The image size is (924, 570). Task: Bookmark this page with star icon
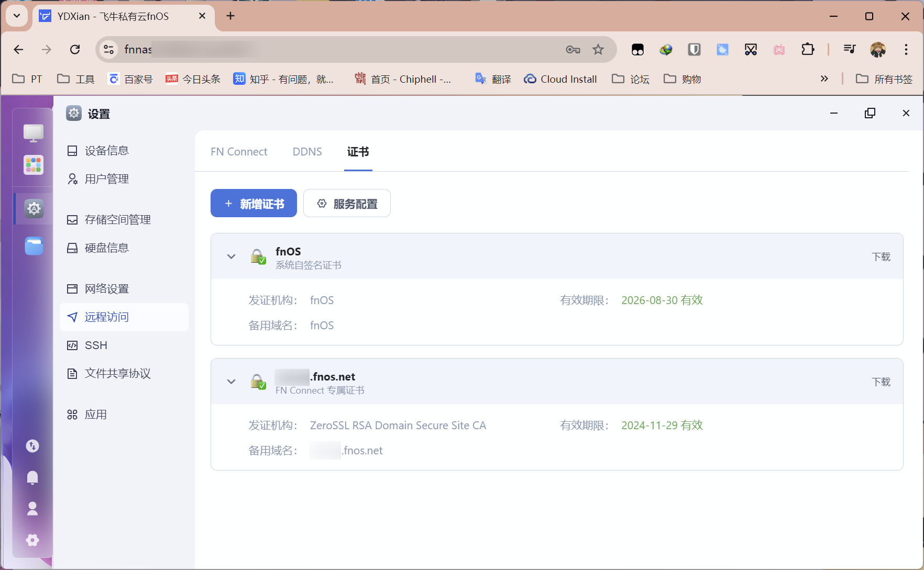click(598, 50)
